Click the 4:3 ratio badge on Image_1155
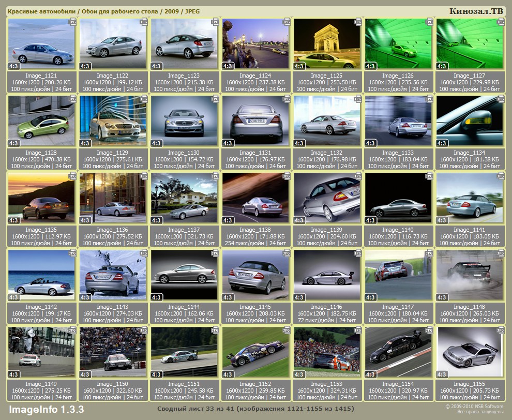Viewport: 512px width, 420px height. [x=442, y=374]
